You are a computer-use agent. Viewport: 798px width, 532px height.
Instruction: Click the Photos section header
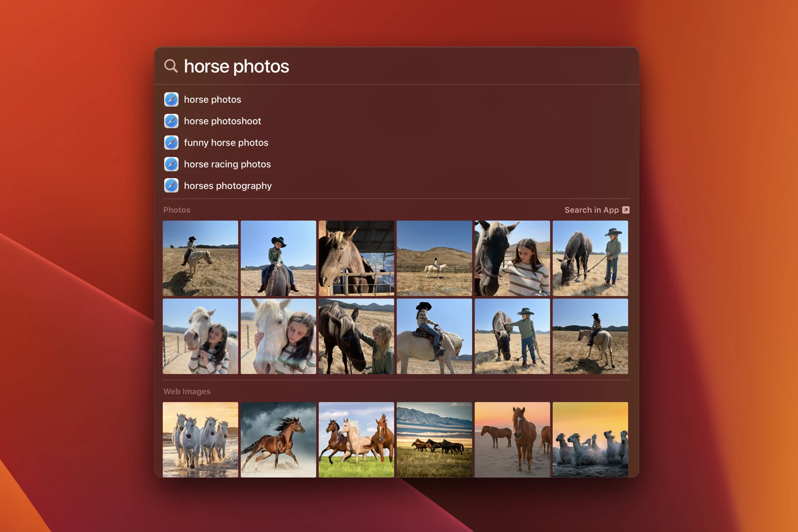(x=177, y=210)
